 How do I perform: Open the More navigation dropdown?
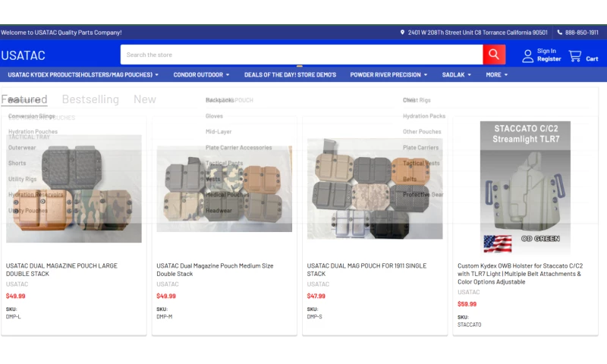click(x=497, y=75)
